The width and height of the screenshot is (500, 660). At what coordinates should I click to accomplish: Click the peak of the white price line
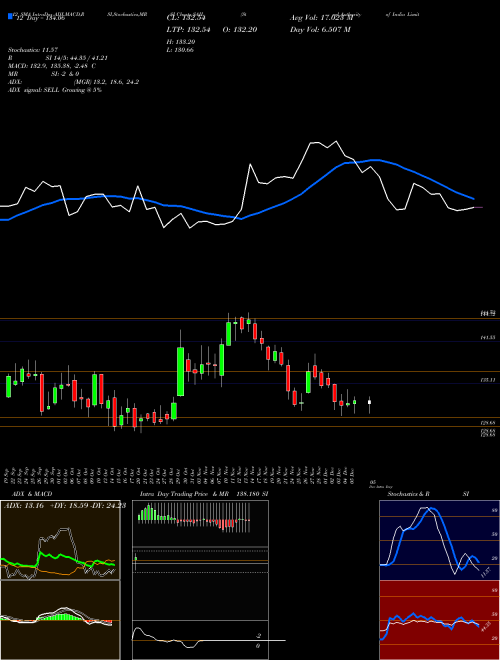[336, 141]
